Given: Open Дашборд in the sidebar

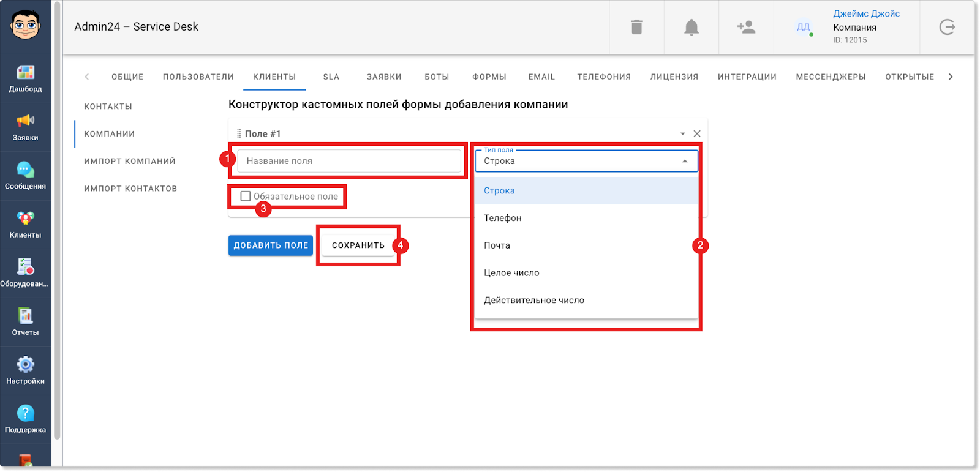Looking at the screenshot, I should click(25, 78).
